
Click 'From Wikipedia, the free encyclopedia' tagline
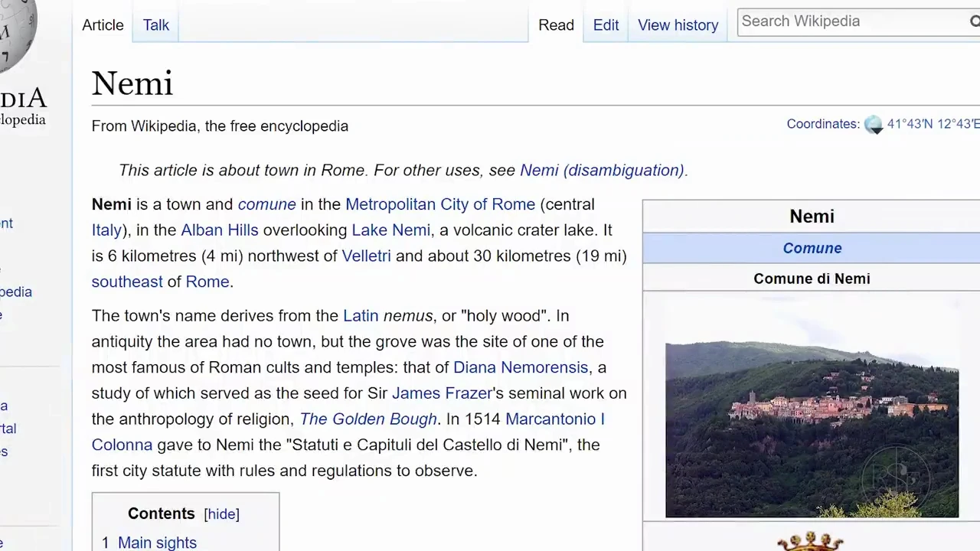(220, 126)
